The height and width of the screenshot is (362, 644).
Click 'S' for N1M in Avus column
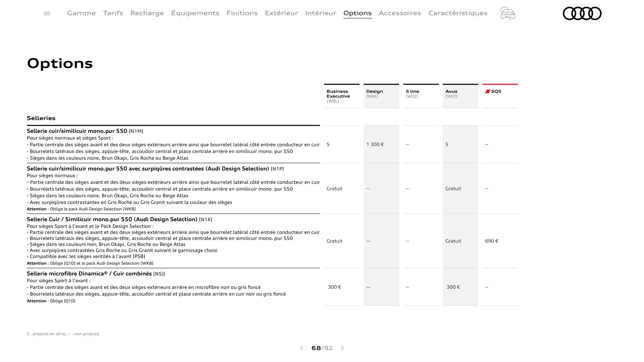click(x=447, y=144)
